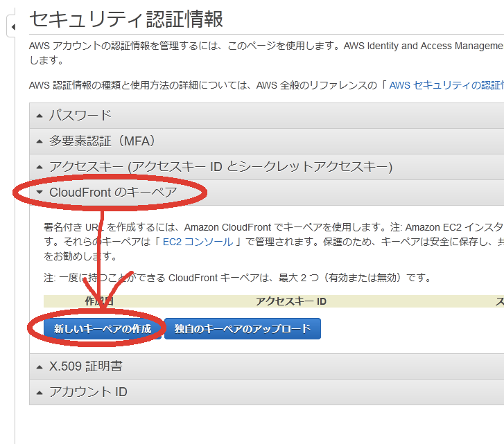504x444 pixels.
Task: Click the アクセスキー ID column header
Action: point(291,301)
